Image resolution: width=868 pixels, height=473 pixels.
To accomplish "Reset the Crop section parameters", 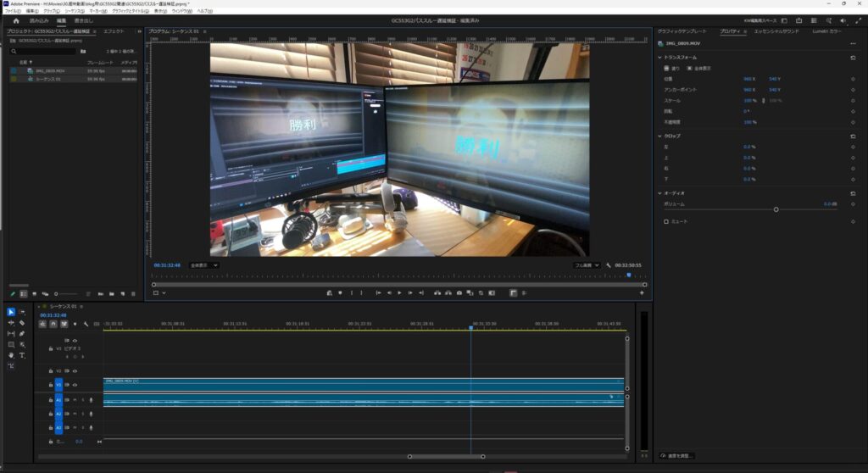I will [x=853, y=136].
